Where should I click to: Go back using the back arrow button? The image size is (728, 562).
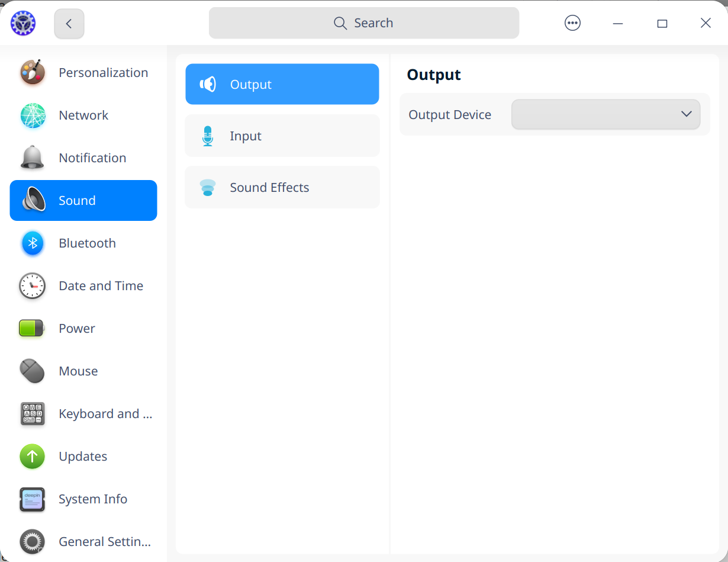[69, 24]
